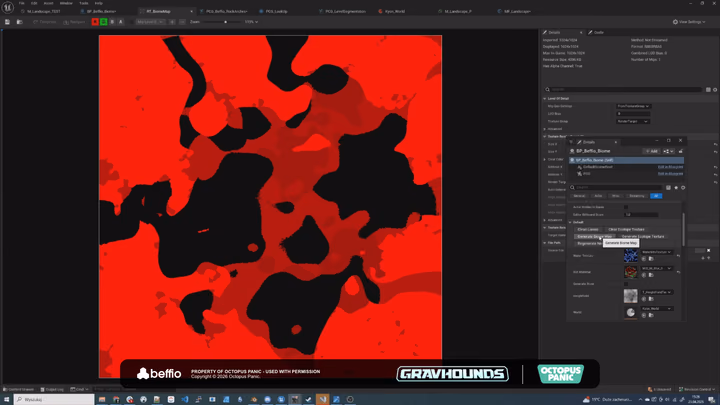The height and width of the screenshot is (405, 720).
Task: Click the LOD Bias input field
Action: tap(633, 113)
